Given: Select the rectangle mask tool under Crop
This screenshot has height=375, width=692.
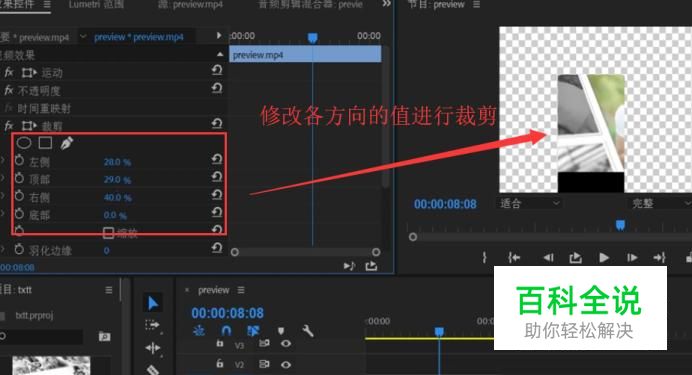Looking at the screenshot, I should coord(45,142).
